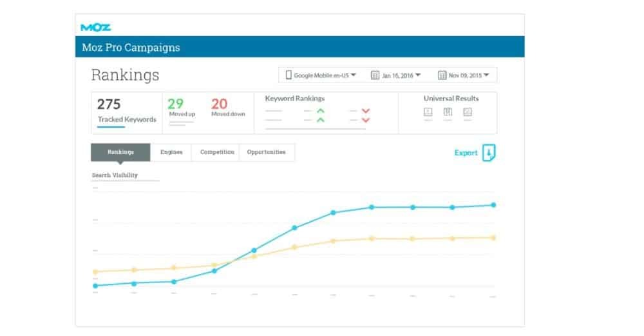Select the Opportunities tab
Screen dimensions: 644x336
267,152
